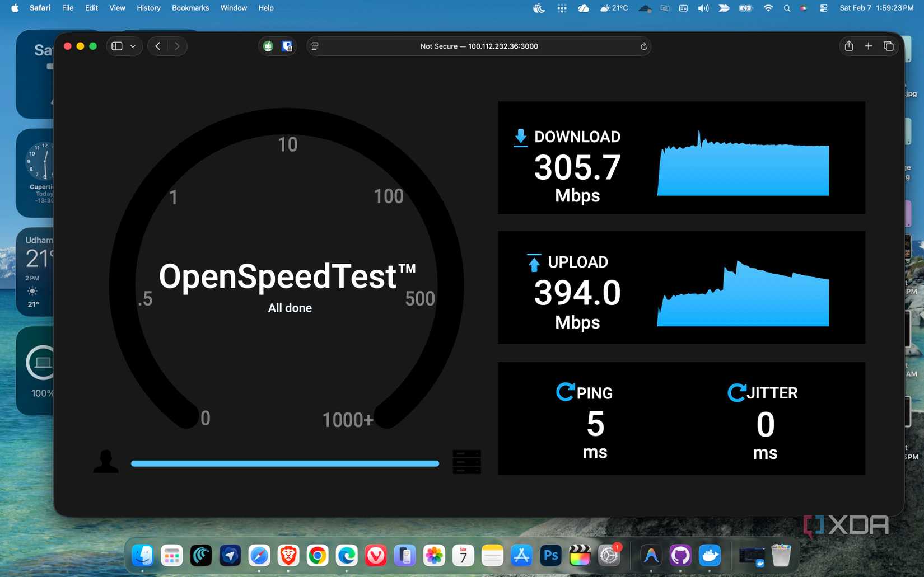Open the weather 21°C menu bar item

[x=613, y=8]
